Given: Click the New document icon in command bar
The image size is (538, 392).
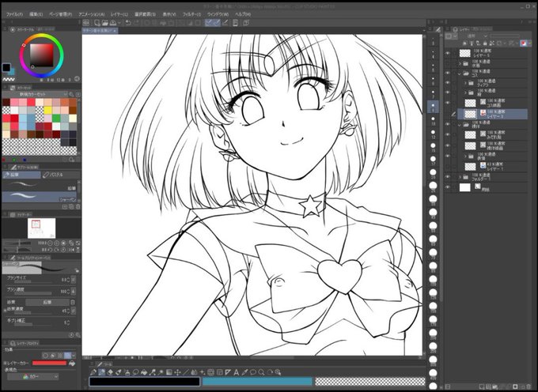Looking at the screenshot, I should click(97, 23).
